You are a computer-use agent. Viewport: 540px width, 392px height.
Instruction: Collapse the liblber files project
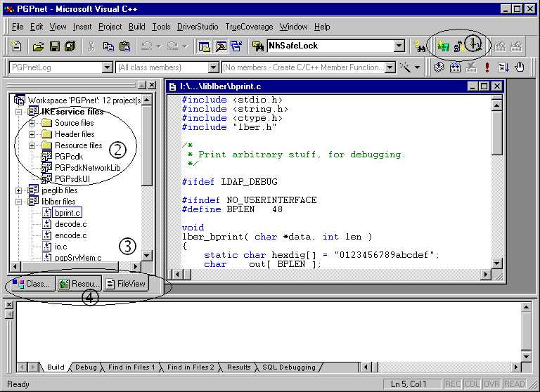tap(18, 202)
